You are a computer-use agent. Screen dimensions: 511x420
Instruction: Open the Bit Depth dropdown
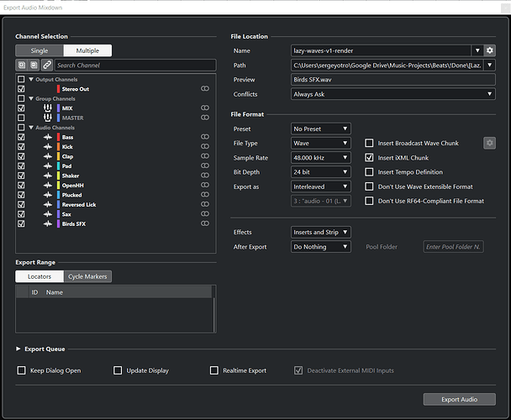[321, 172]
